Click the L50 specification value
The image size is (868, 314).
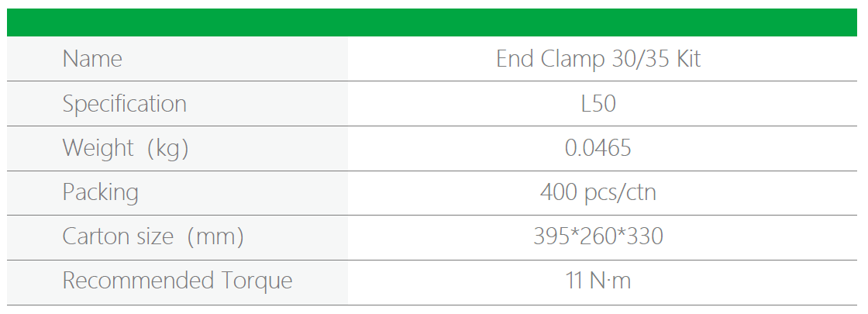point(598,104)
